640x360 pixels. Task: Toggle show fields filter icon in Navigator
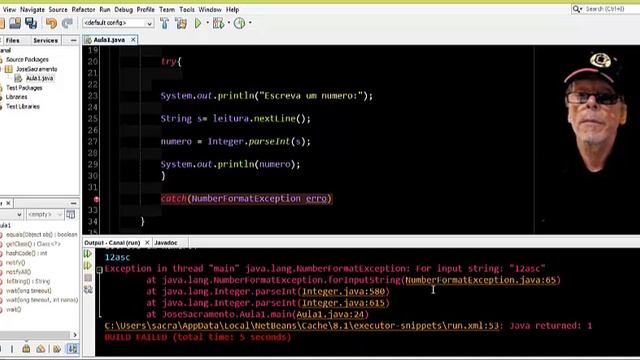pos(41,349)
